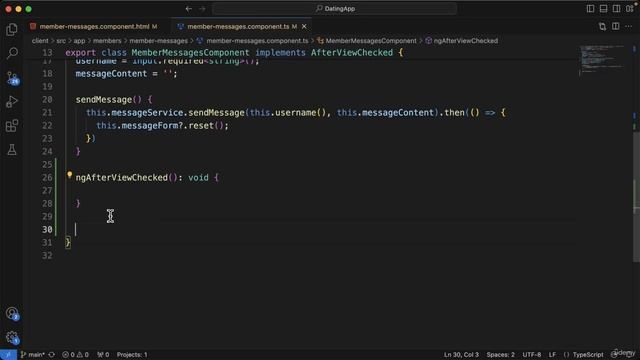This screenshot has height=360, width=640.
Task: Open the Accounts menu icon
Action: pos(12,314)
